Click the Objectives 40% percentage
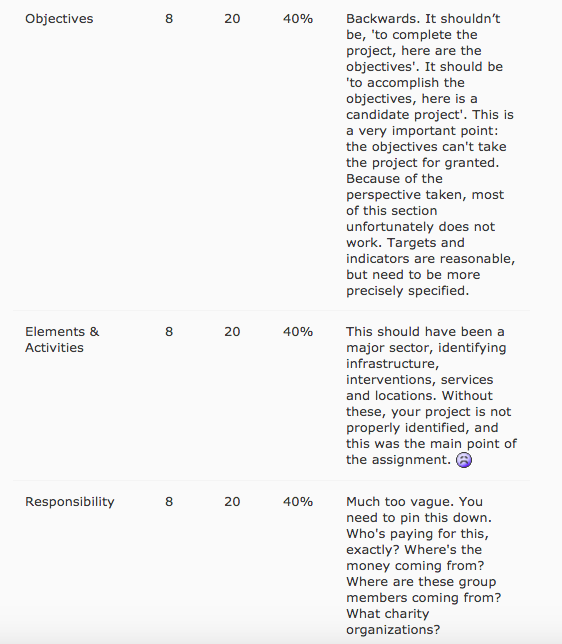Screen dimensions: 562x644 click(x=298, y=19)
